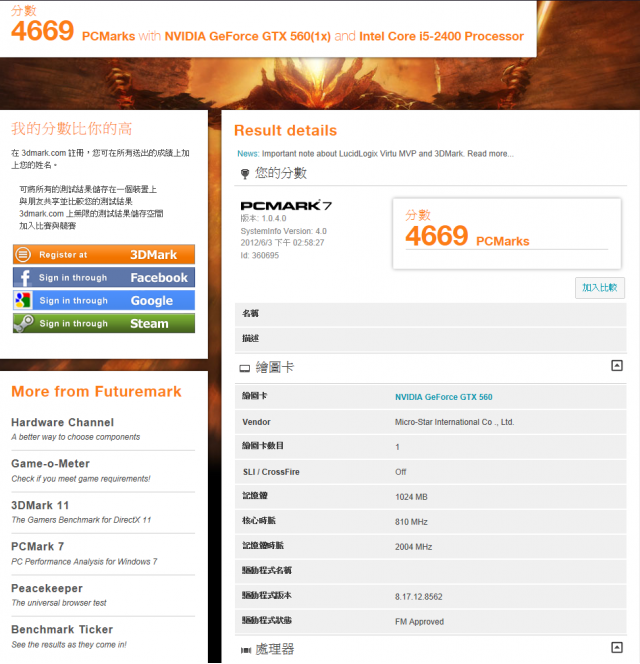Sign in through Steam
Screen dimensions: 640x664
point(104,323)
